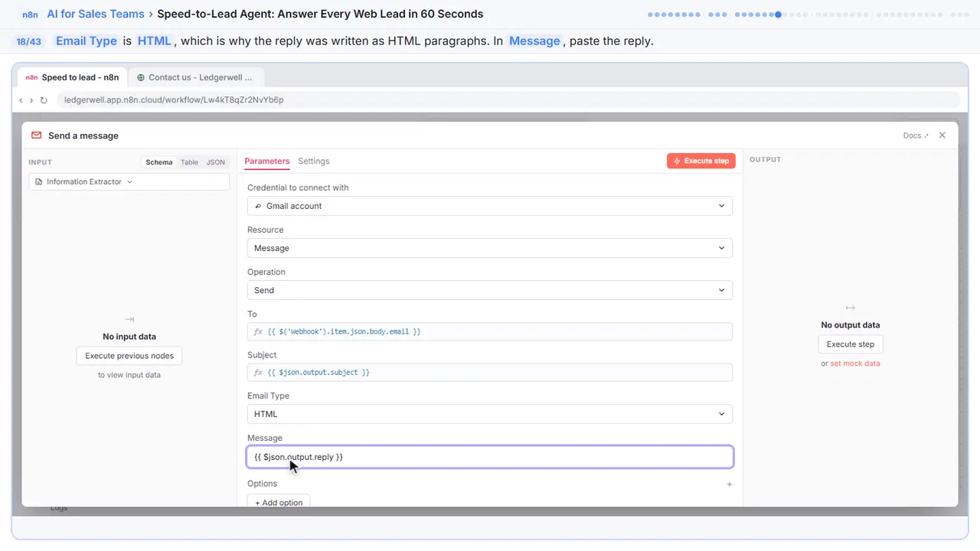Expand the Information Extractor input selector
The image size is (980, 551).
pyautogui.click(x=129, y=182)
